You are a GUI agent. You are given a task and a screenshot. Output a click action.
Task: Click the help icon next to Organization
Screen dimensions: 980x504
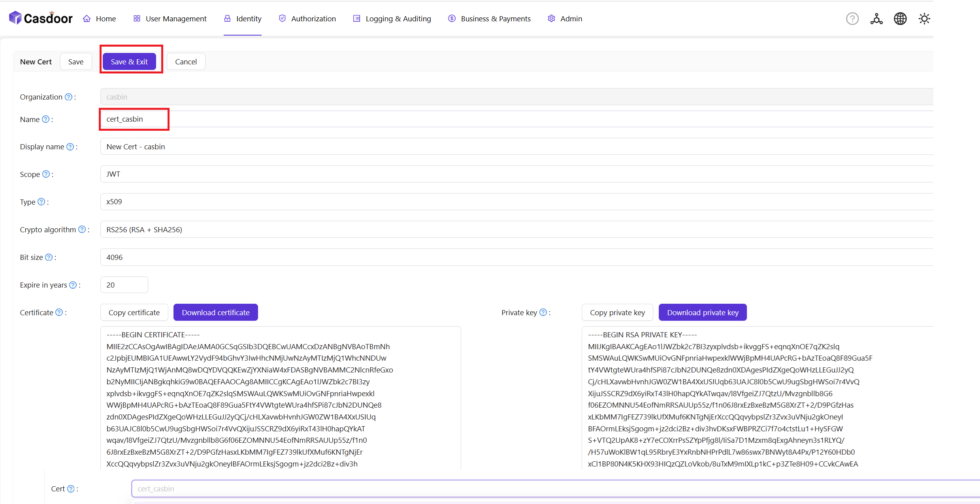pos(68,97)
